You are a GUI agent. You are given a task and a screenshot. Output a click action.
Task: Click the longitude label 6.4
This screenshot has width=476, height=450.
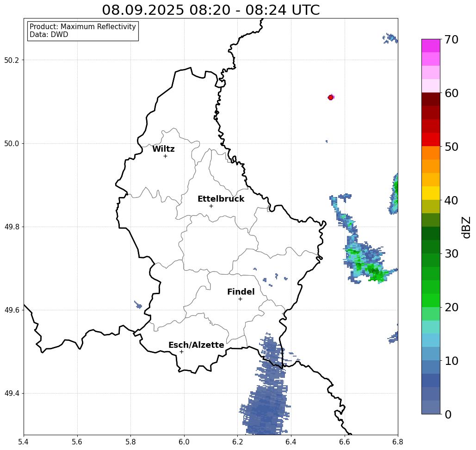[x=291, y=442]
